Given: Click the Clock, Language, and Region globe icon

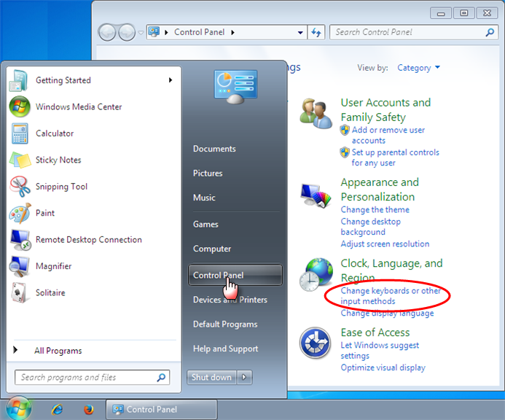Looking at the screenshot, I should coord(316,275).
